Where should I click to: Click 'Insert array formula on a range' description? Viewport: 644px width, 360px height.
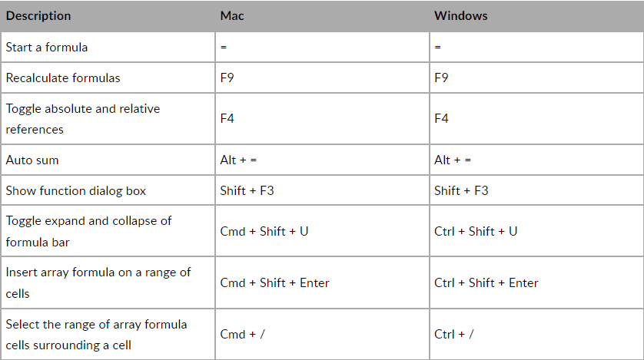click(x=98, y=282)
